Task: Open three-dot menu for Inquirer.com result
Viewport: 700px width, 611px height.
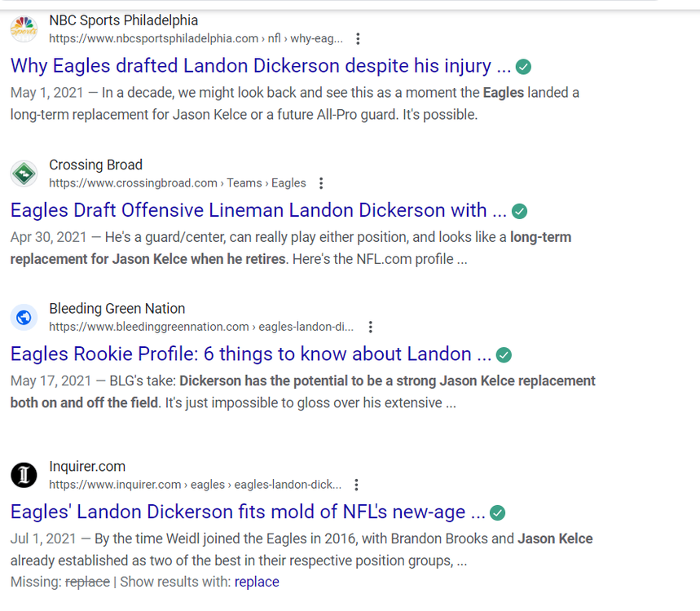Action: [x=356, y=485]
